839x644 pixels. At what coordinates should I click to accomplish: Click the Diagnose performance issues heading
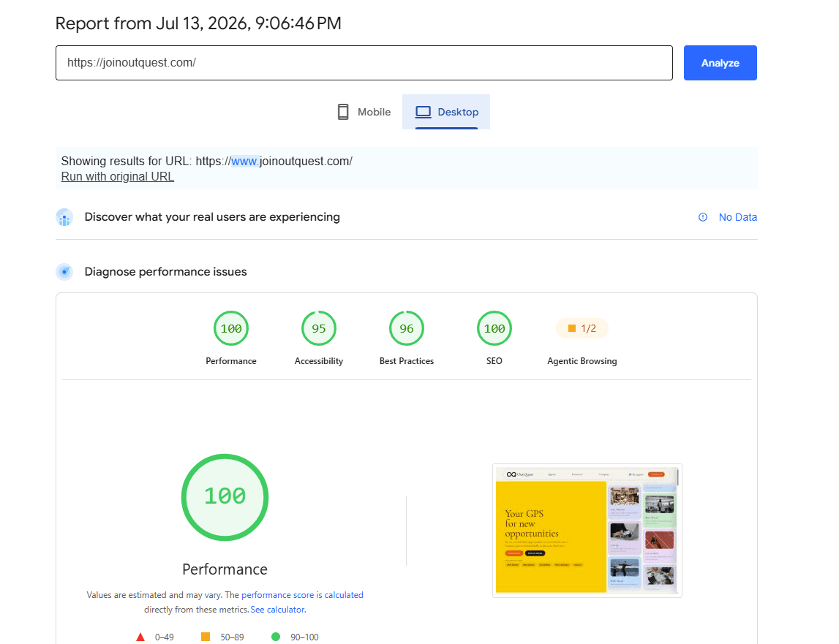(x=165, y=272)
